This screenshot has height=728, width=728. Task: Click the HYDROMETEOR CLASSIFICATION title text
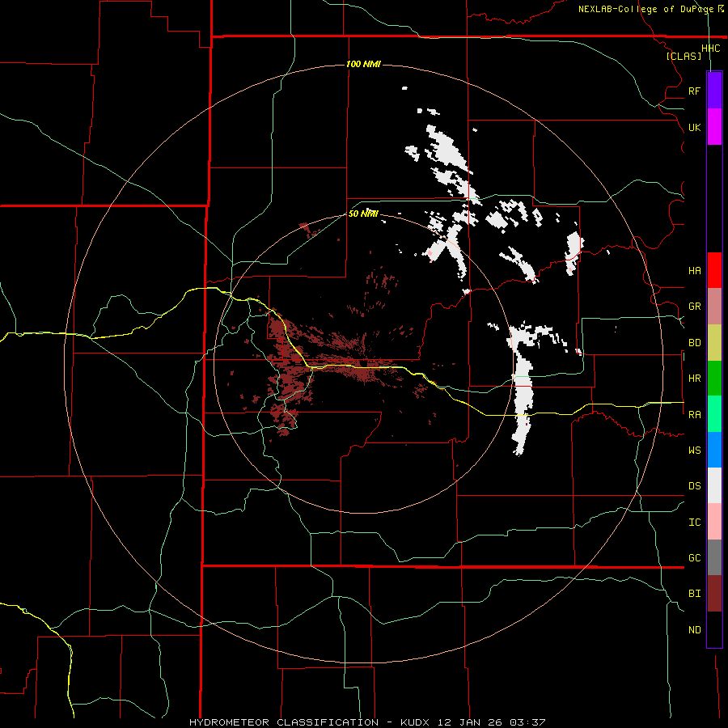coord(284,722)
